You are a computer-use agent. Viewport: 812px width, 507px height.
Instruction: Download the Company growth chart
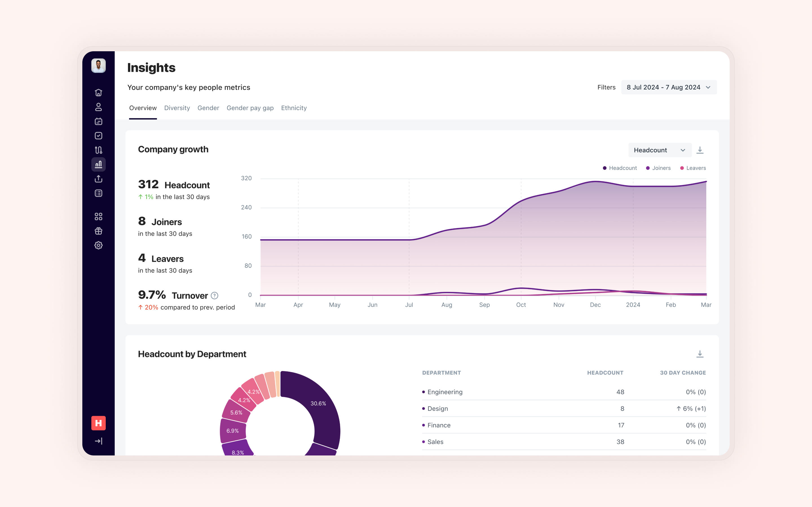coord(700,150)
